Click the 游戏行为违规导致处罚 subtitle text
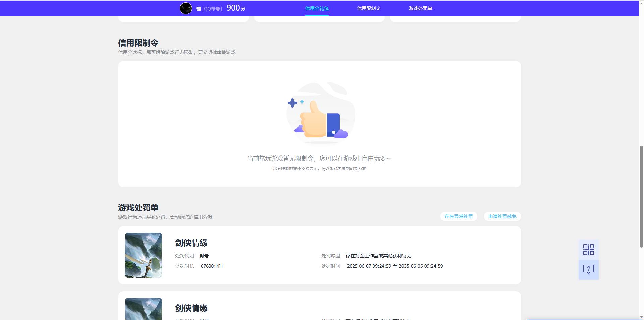This screenshot has height=320, width=644. coord(165,217)
